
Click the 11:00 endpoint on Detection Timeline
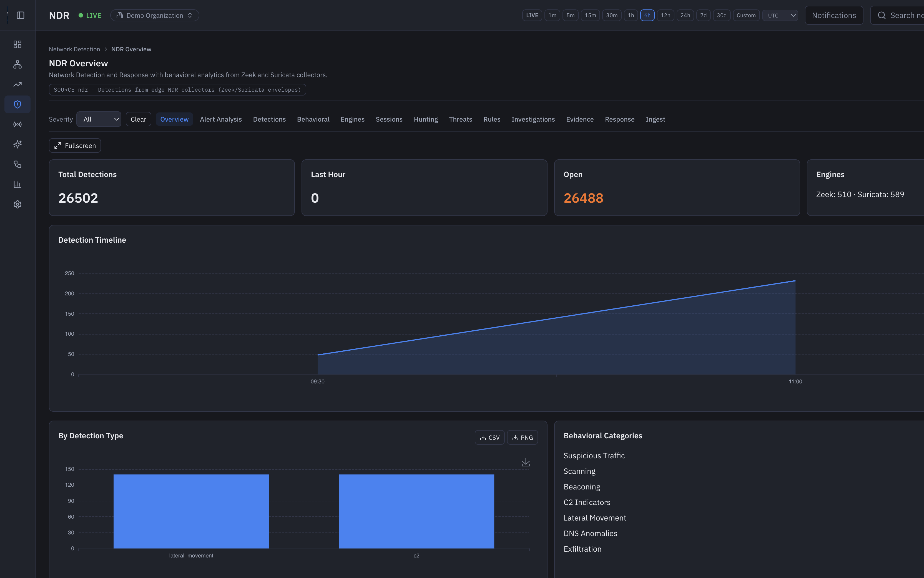tap(795, 281)
